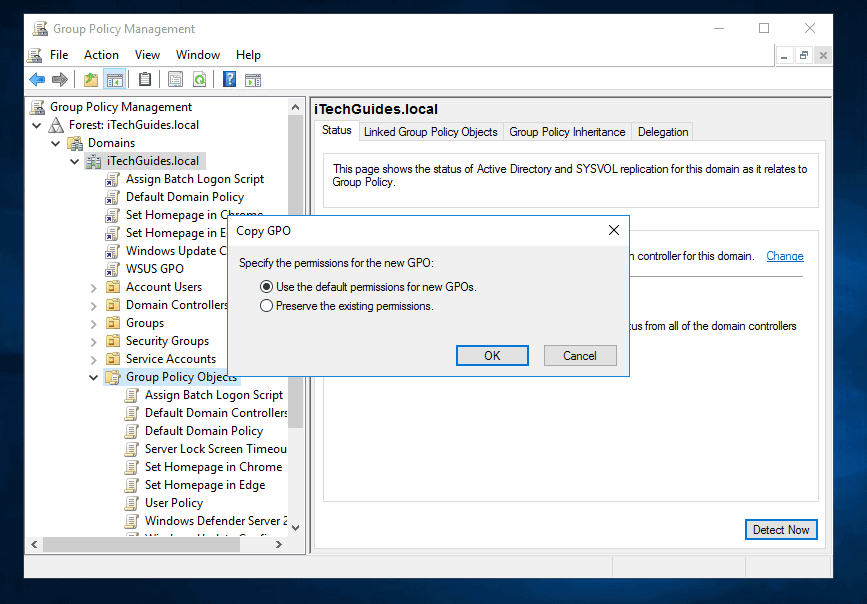
Task: Click the MMC icon beside the File menu
Action: pyautogui.click(x=35, y=55)
